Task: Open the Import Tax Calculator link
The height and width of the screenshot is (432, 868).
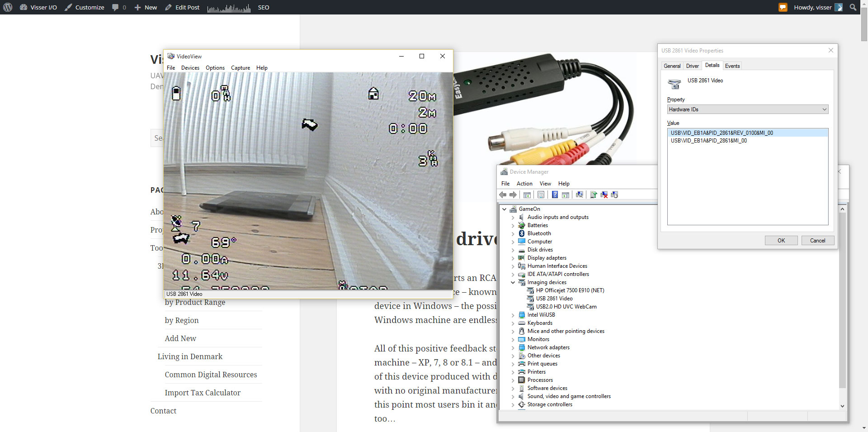Action: point(203,393)
